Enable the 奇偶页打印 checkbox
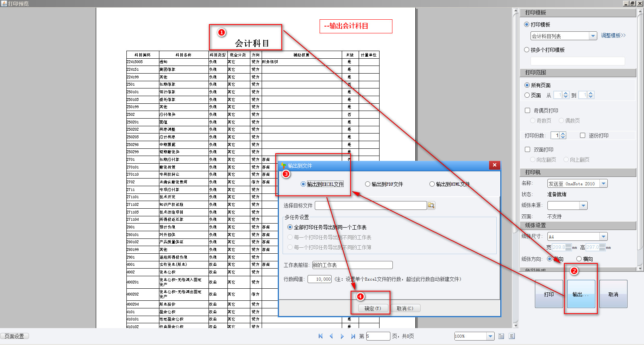This screenshot has width=644, height=345. [527, 111]
